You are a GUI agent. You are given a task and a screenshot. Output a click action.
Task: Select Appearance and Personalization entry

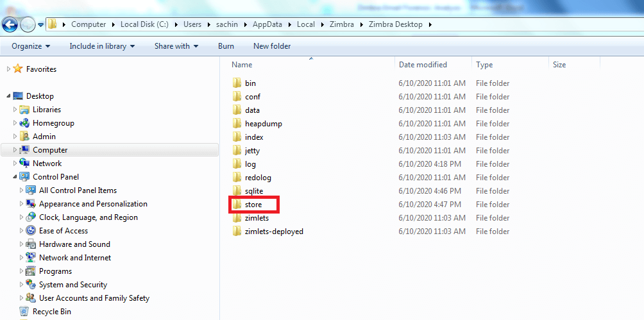click(93, 204)
